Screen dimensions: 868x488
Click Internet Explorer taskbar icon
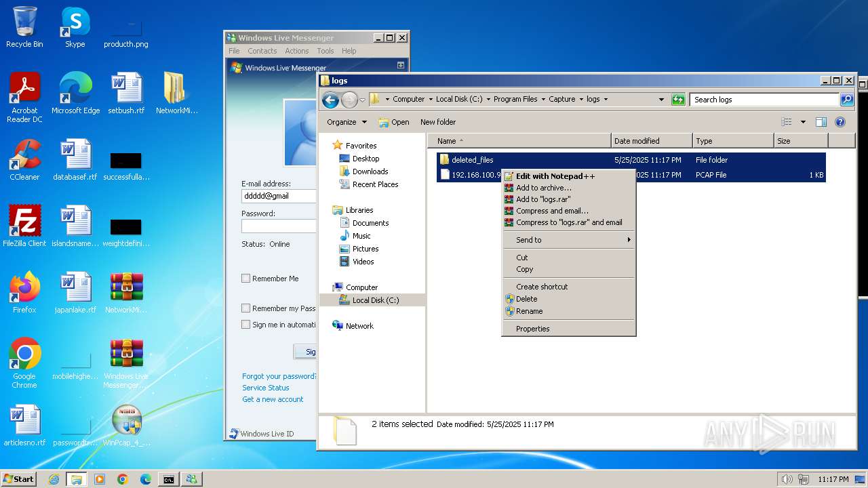point(54,479)
